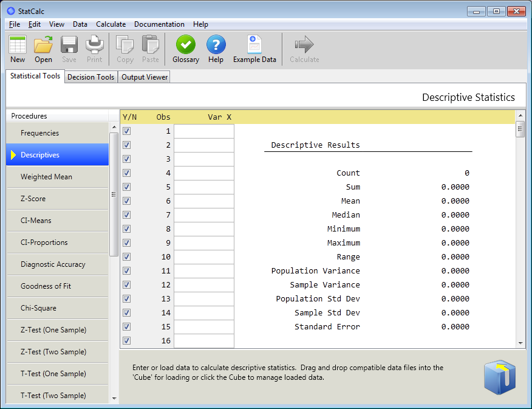
Task: Click the Var X column header
Action: (219, 117)
